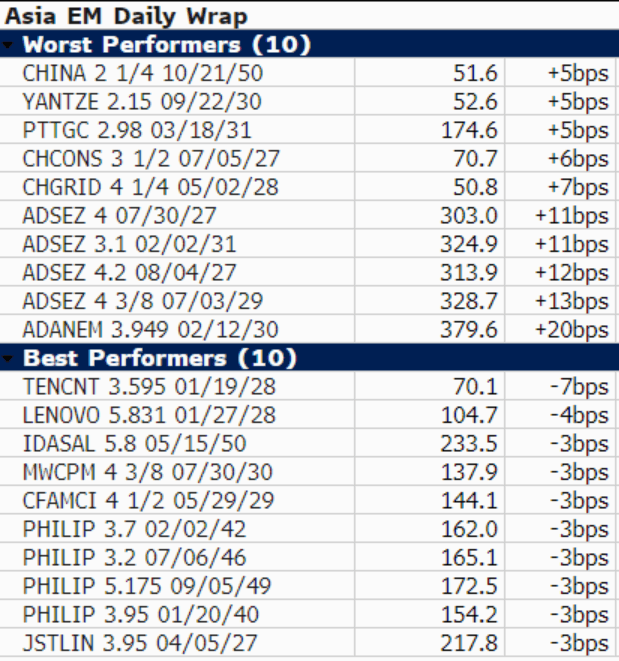This screenshot has height=661, width=619.
Task: Click PHILIP 5.175 09/05/49 bond name
Action: [146, 586]
